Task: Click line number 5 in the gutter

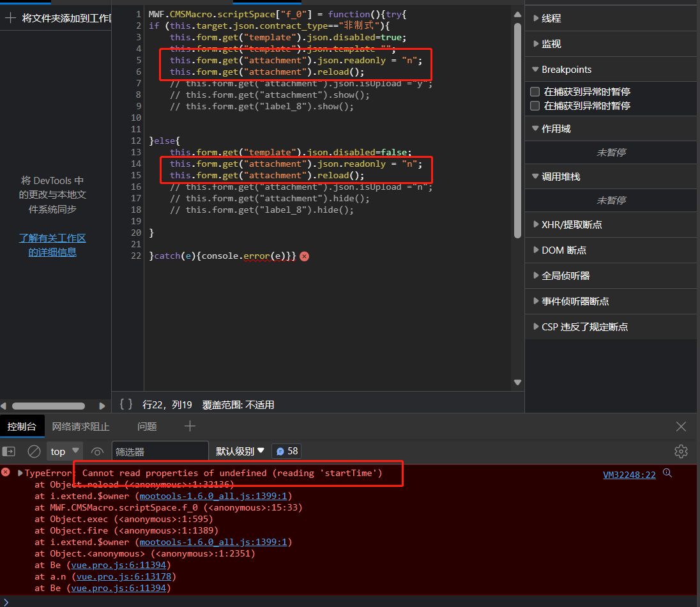Action: [139, 60]
